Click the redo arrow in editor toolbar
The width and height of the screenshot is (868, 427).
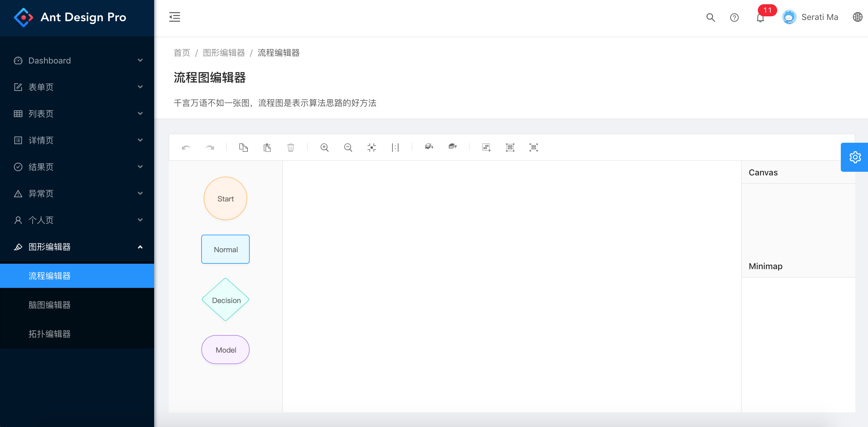(209, 147)
